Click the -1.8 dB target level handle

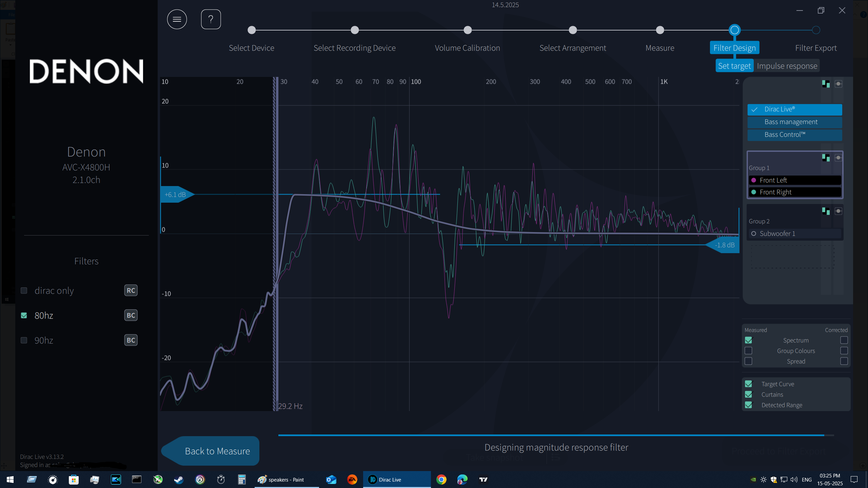[723, 245]
